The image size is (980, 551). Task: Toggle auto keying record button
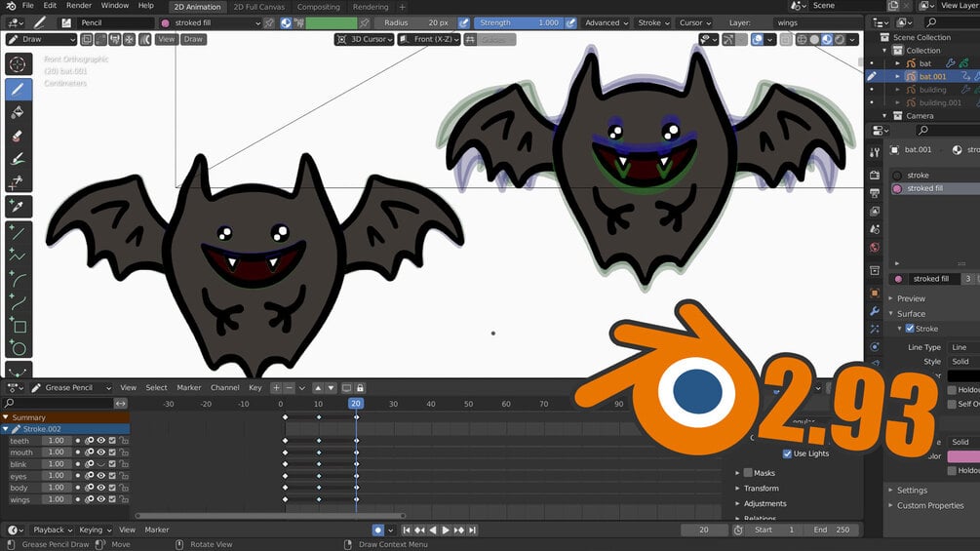point(377,530)
